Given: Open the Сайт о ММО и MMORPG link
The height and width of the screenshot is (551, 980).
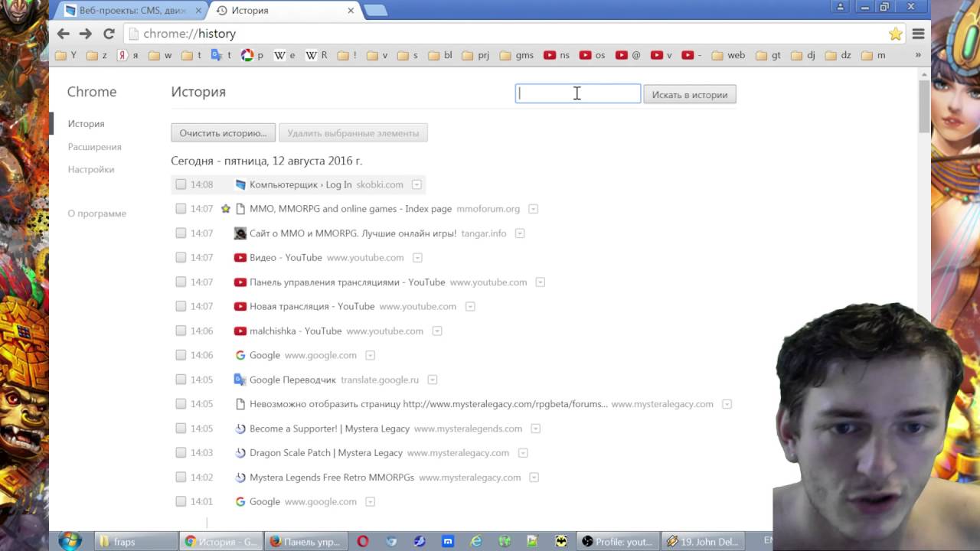Looking at the screenshot, I should pyautogui.click(x=353, y=233).
